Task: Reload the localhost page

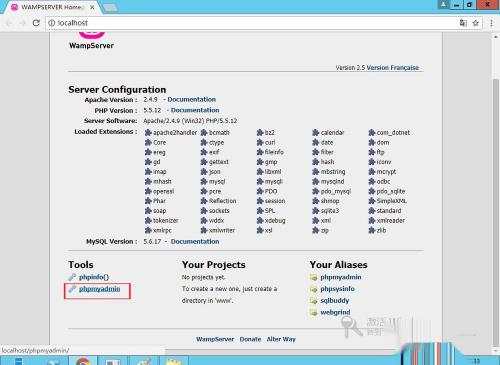Action: [x=36, y=23]
